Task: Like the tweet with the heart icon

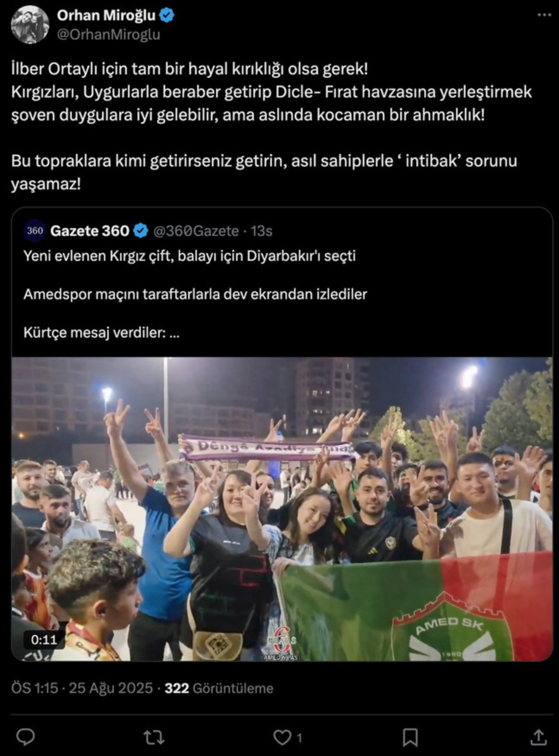Action: 283,737
